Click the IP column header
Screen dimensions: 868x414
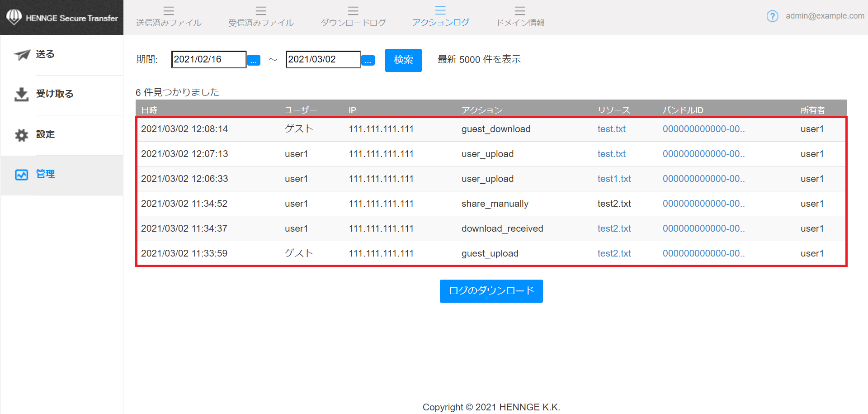tap(352, 110)
